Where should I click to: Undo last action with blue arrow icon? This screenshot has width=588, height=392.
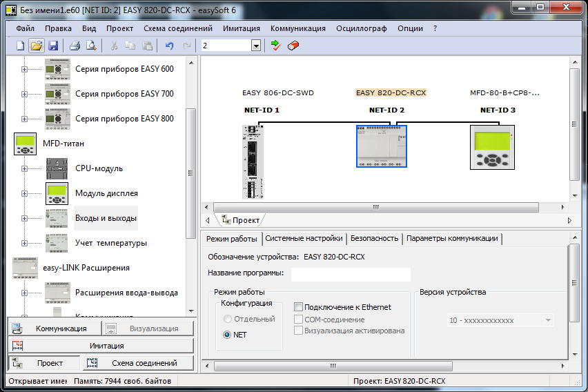[170, 46]
